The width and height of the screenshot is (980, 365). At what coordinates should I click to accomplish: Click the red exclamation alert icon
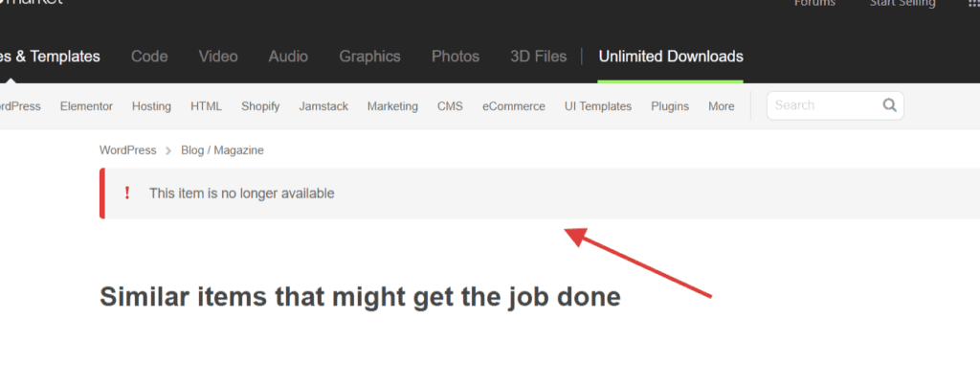tap(127, 194)
